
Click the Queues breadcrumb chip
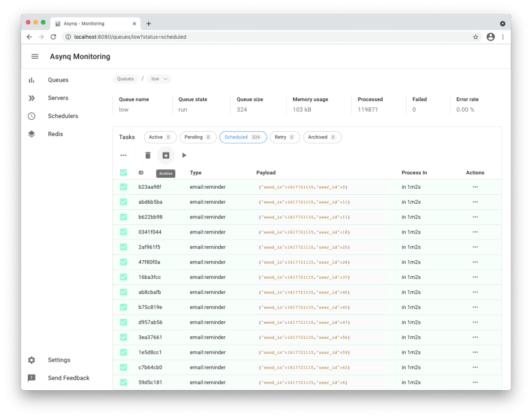tap(125, 79)
